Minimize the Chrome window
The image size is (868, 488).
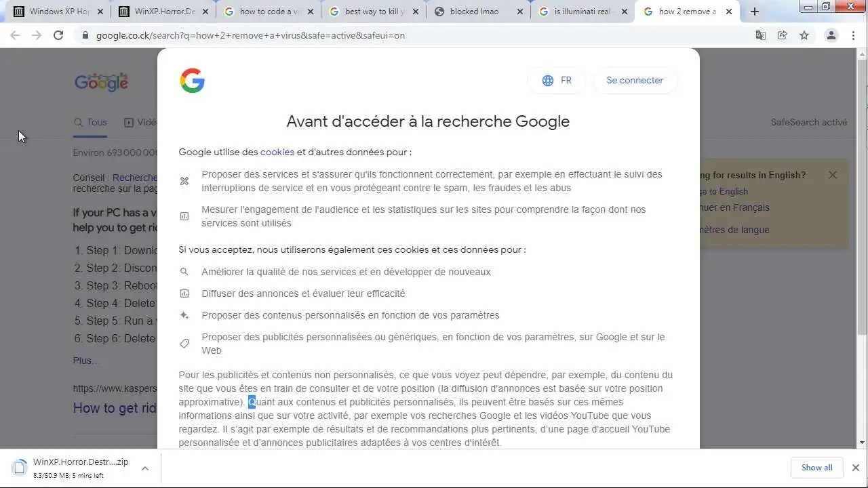click(x=809, y=7)
